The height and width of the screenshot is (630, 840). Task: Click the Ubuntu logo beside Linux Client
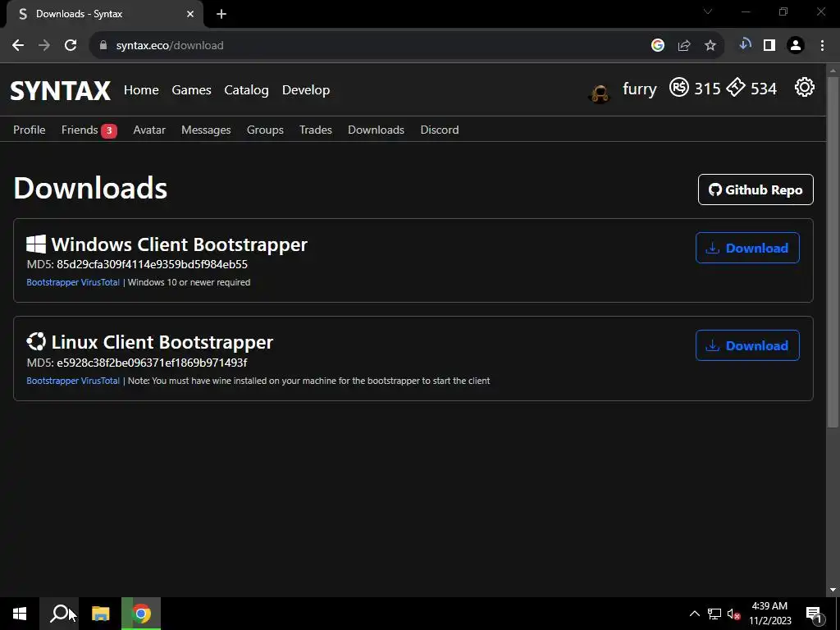[36, 342]
